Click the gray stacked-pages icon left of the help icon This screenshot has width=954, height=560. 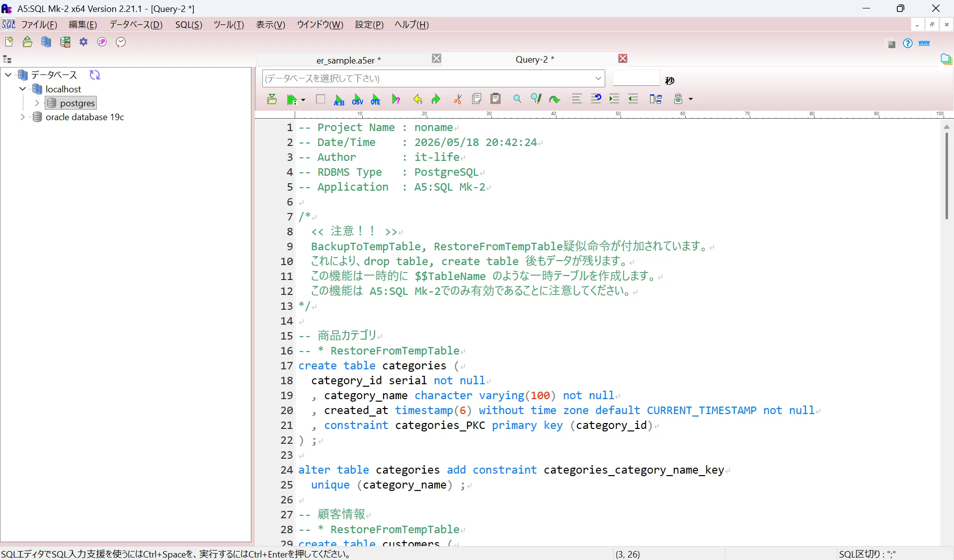[x=891, y=44]
